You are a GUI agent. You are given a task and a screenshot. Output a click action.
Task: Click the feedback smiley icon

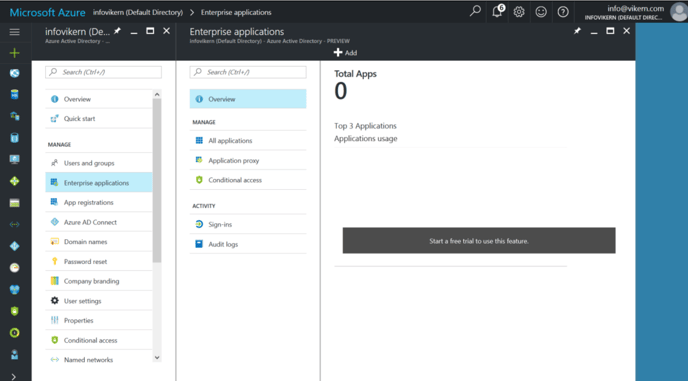coord(541,12)
